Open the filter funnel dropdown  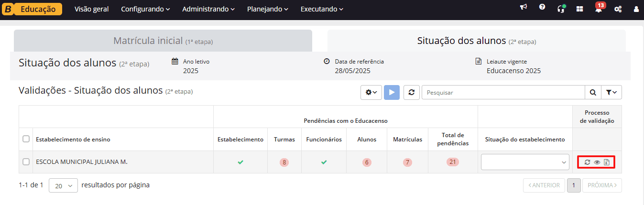(x=611, y=92)
